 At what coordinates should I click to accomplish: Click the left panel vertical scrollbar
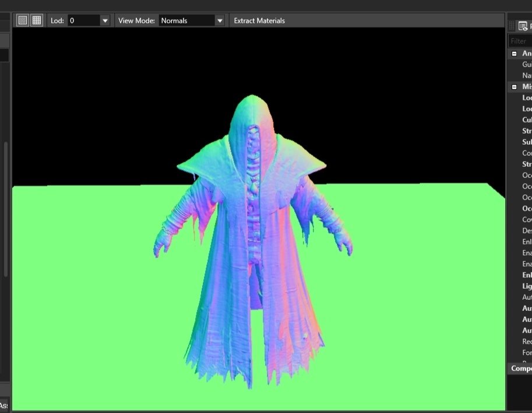[x=6, y=210]
